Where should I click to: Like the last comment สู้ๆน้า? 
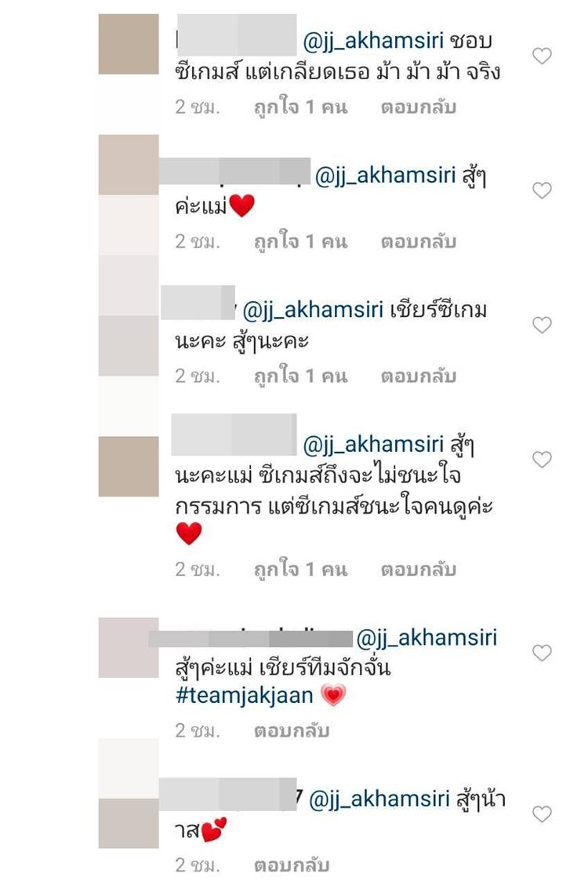(x=542, y=813)
